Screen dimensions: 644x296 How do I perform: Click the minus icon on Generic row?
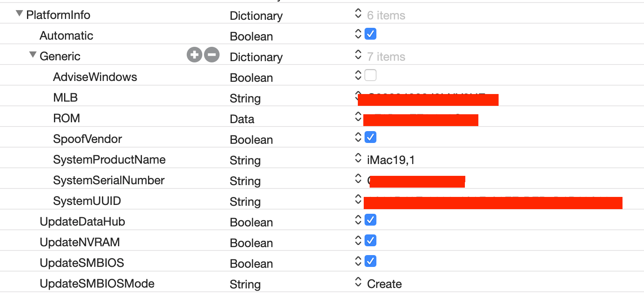(x=212, y=55)
